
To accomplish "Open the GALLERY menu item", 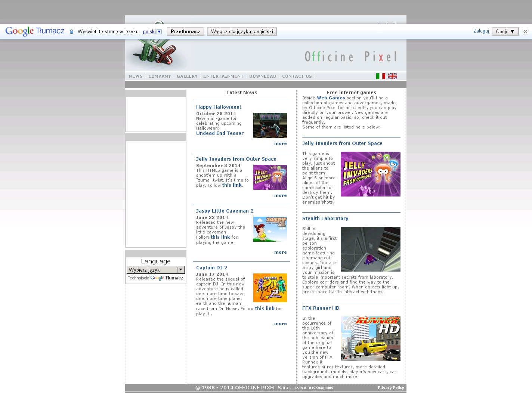I will coord(187,76).
